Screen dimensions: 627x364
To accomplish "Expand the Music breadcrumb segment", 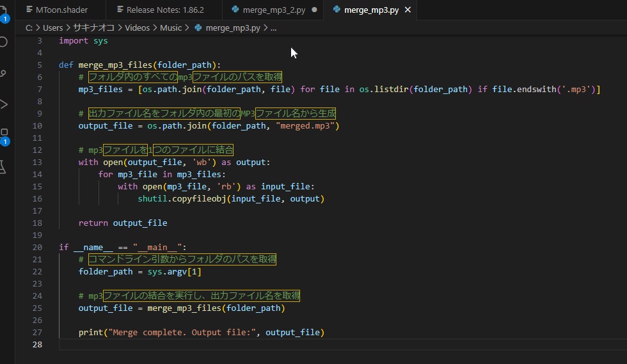I will tap(171, 28).
